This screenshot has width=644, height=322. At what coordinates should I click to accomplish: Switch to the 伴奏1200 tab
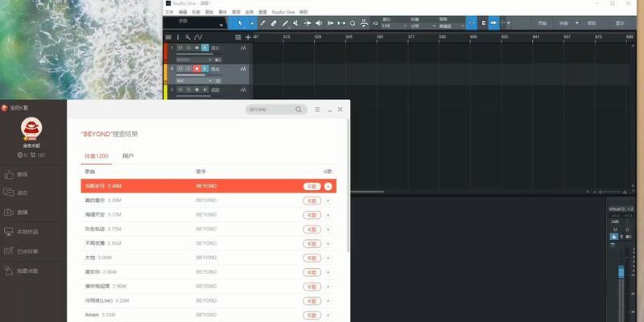(x=97, y=156)
